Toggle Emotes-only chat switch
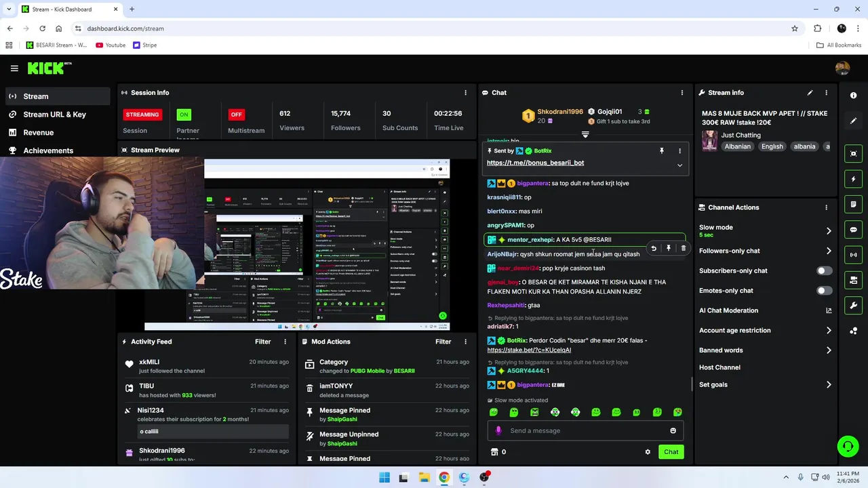 tap(824, 291)
